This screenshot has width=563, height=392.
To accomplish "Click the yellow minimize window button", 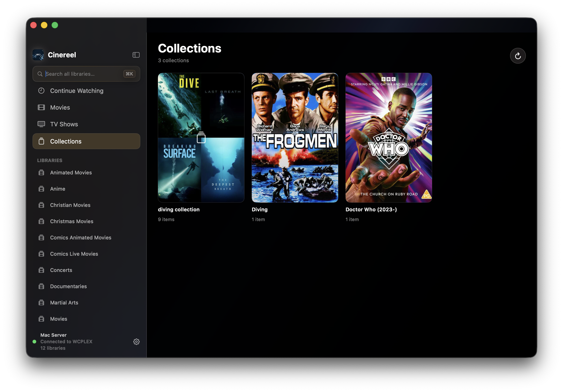I will pyautogui.click(x=44, y=25).
